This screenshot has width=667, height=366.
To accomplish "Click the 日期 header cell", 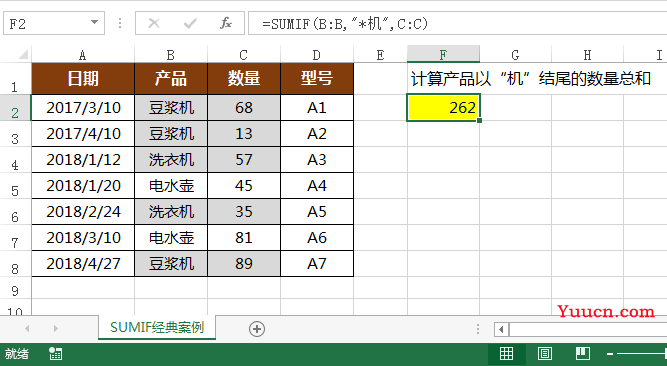I will pos(83,79).
